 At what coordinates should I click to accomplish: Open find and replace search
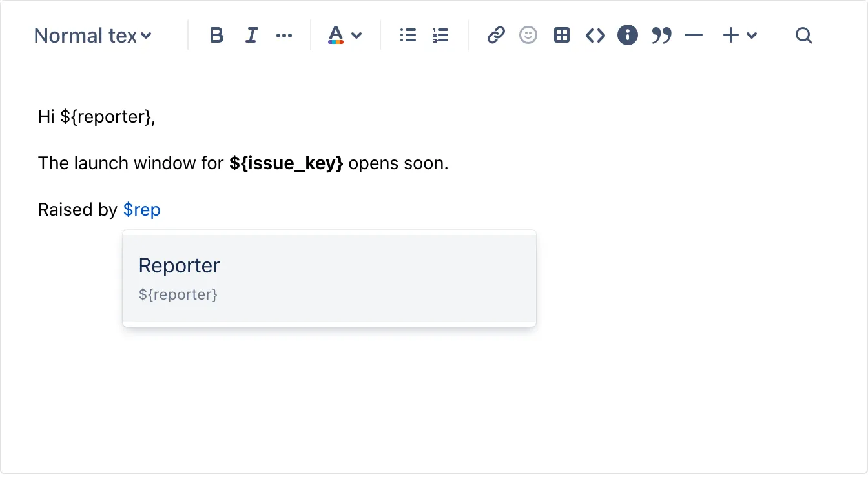click(x=803, y=36)
